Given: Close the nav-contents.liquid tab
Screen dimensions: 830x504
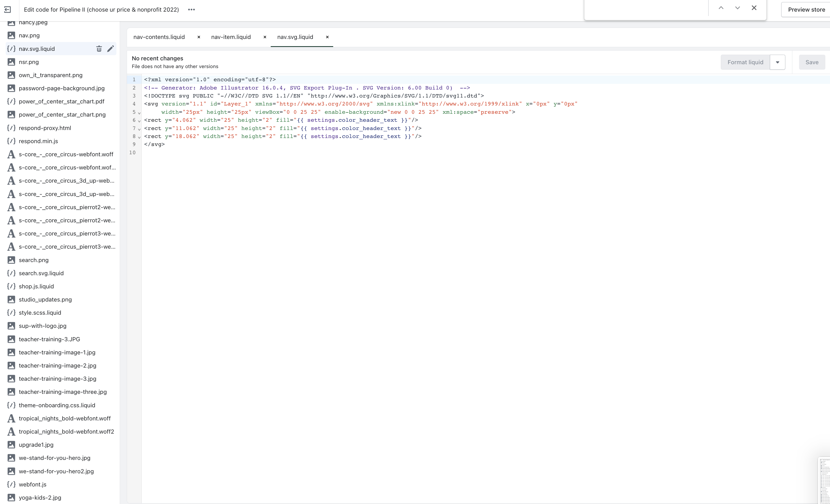Looking at the screenshot, I should pyautogui.click(x=199, y=37).
